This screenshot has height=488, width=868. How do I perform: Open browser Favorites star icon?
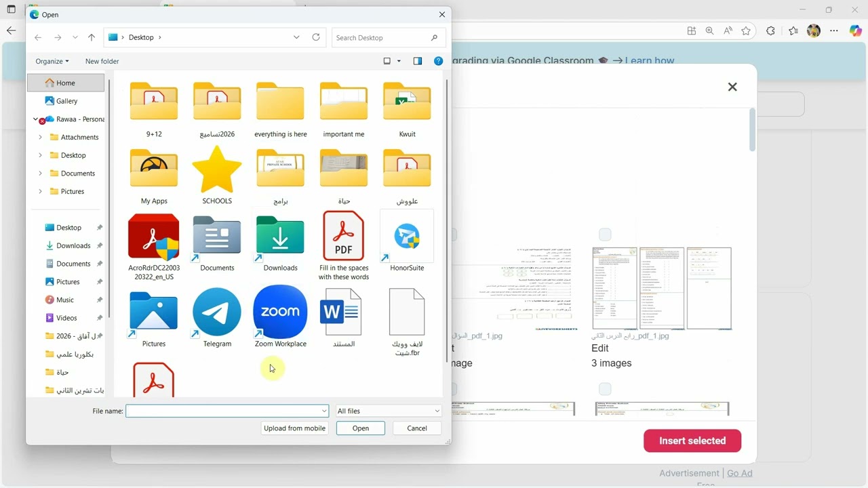coord(746,30)
